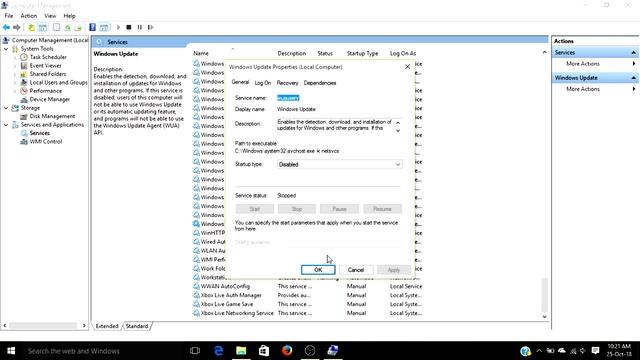Screen dimensions: 640x360
Task: Stop service using toolbar stop icon
Action: 129,27
